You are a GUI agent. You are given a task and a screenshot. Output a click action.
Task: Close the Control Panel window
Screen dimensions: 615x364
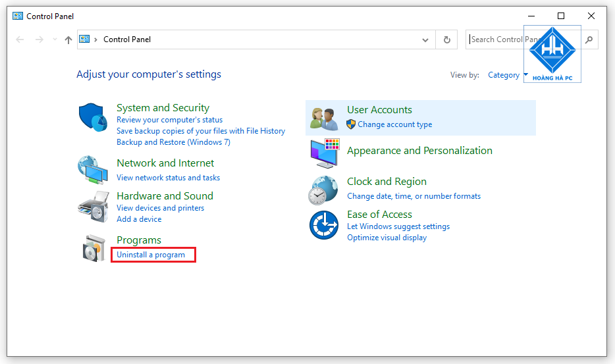tap(591, 16)
